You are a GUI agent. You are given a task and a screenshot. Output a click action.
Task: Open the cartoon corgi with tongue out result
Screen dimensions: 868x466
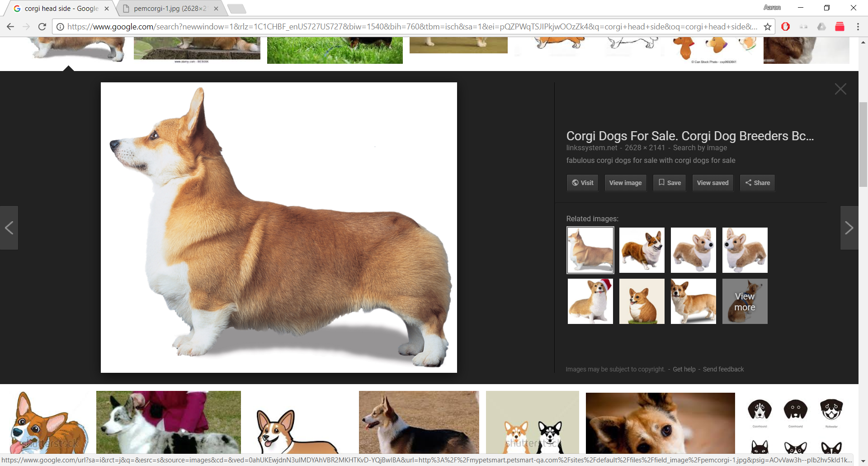[47, 422]
